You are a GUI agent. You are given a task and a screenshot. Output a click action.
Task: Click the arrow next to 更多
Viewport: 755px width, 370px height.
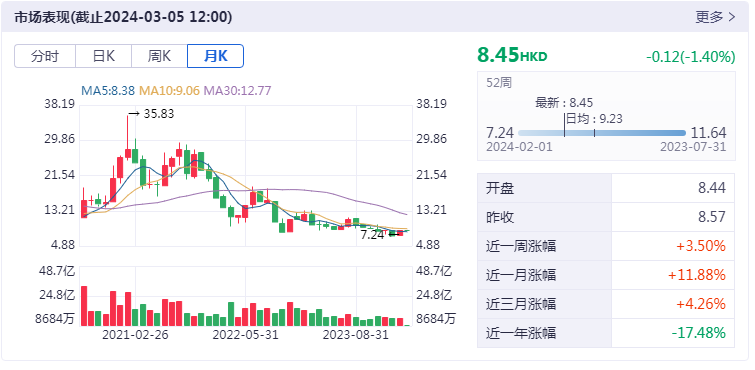(x=732, y=17)
